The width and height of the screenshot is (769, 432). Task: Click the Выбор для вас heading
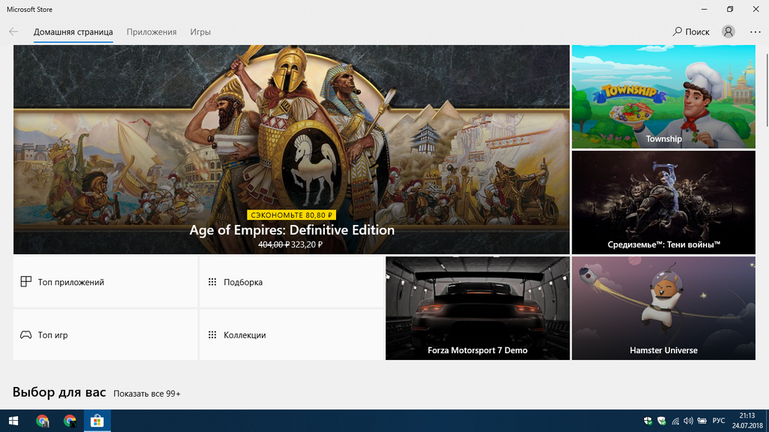point(59,392)
